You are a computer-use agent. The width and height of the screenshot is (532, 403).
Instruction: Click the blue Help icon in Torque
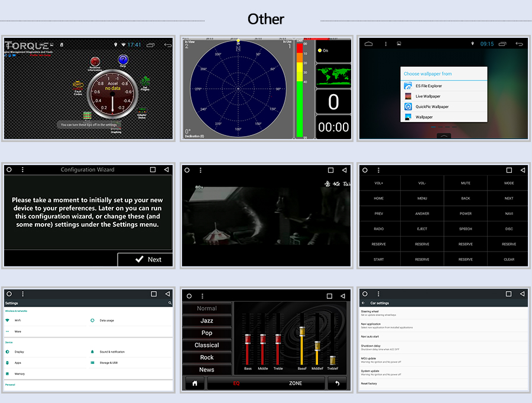(123, 59)
